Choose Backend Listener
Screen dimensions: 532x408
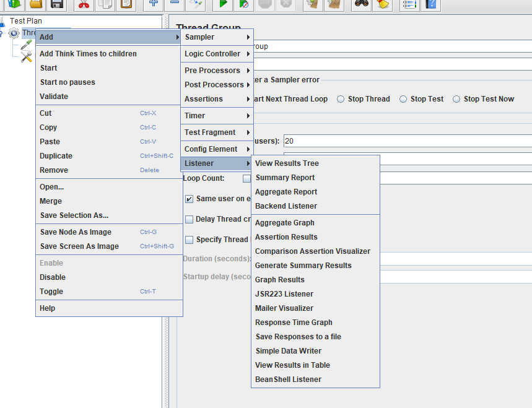[x=315, y=206]
